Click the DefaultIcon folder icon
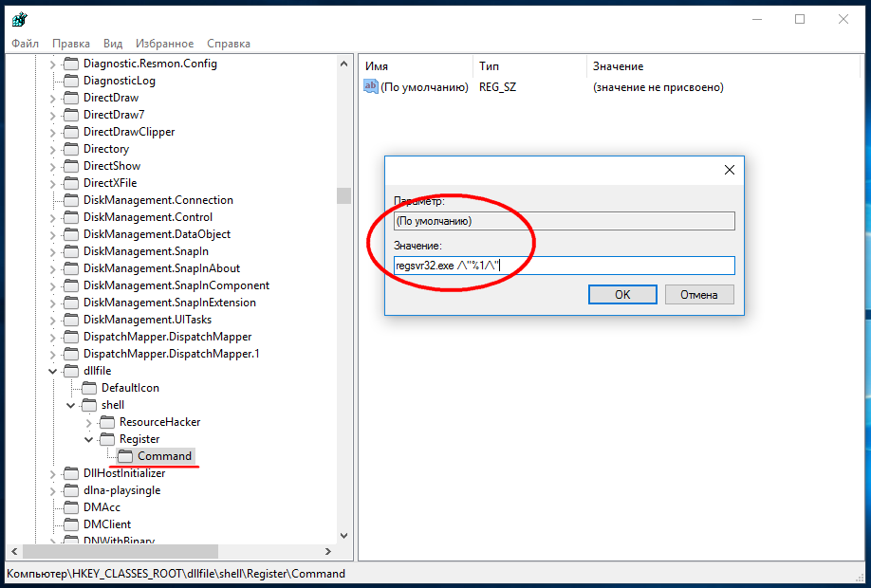The width and height of the screenshot is (871, 588). point(89,388)
